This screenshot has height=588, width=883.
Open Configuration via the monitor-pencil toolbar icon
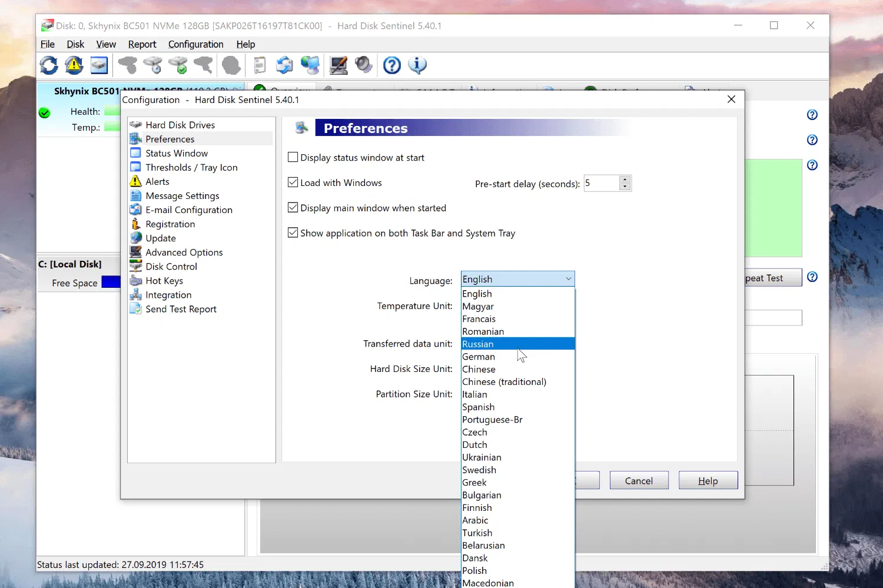(338, 65)
